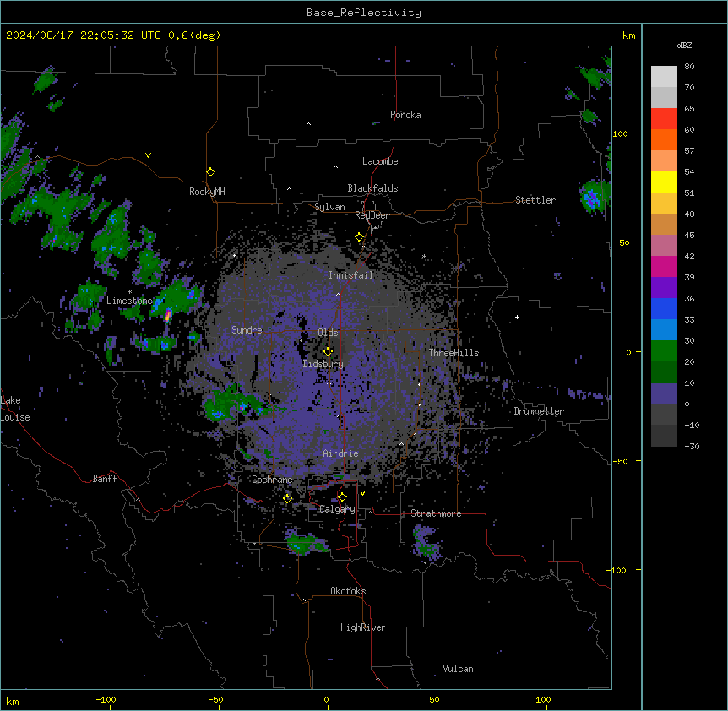The width and height of the screenshot is (728, 711).
Task: Click the Lacombe city label
Action: pos(380,161)
